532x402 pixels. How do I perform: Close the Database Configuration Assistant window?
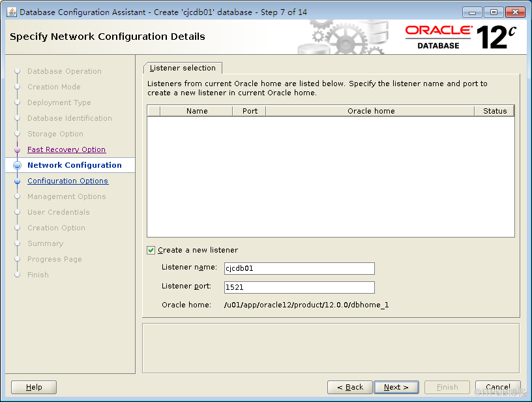[515, 12]
